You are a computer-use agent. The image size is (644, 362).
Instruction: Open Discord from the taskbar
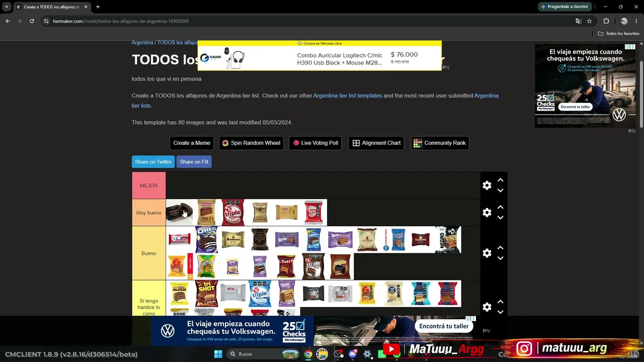[x=353, y=354]
